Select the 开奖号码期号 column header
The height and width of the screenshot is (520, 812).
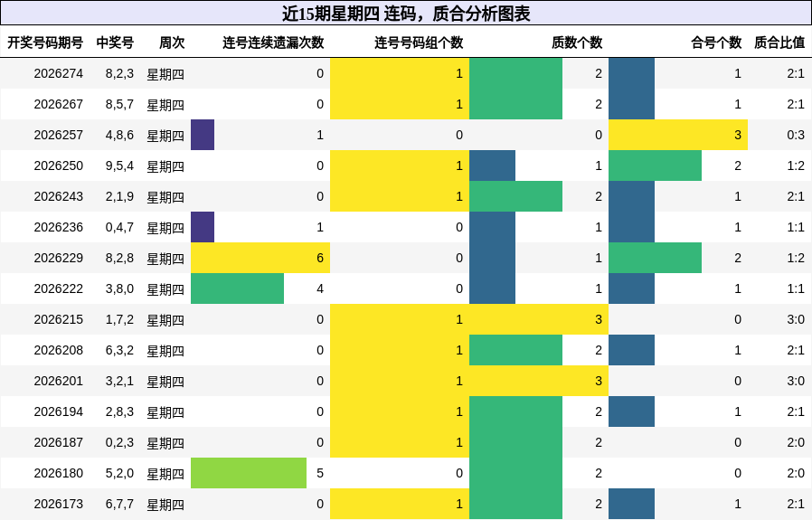45,43
